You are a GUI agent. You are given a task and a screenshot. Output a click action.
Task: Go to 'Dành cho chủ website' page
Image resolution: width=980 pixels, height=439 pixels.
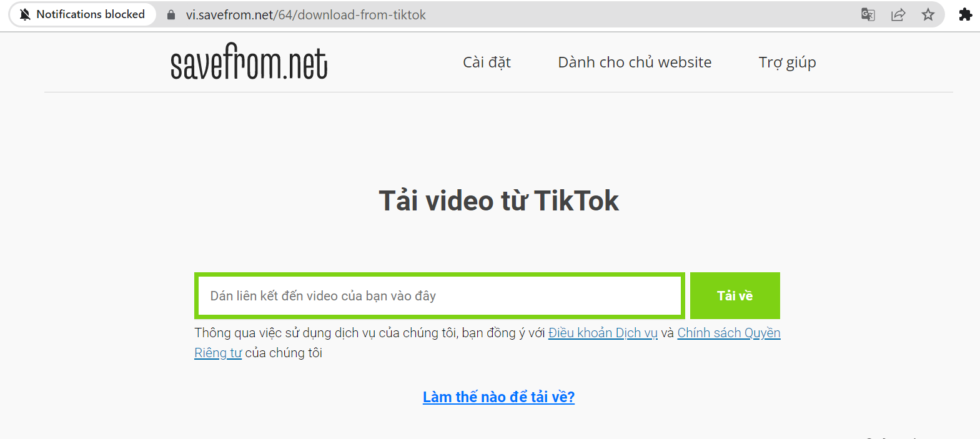(x=635, y=62)
